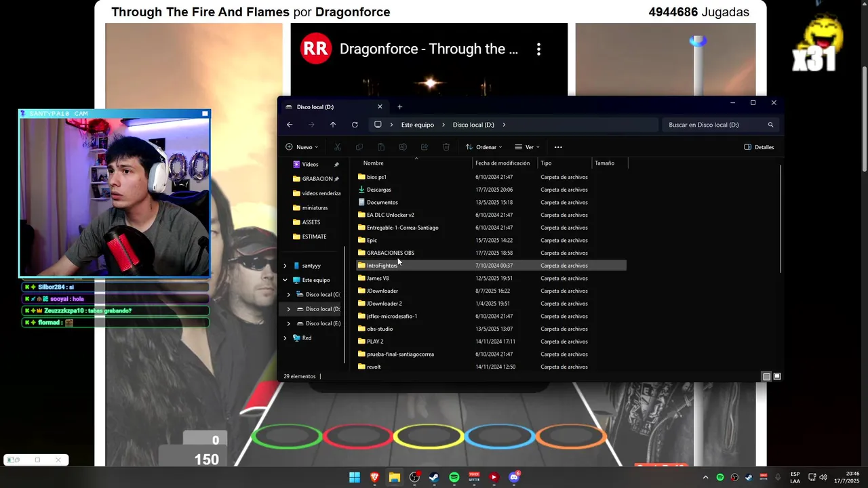Click the delete trash icon in toolbar
868x488 pixels.
pyautogui.click(x=446, y=147)
